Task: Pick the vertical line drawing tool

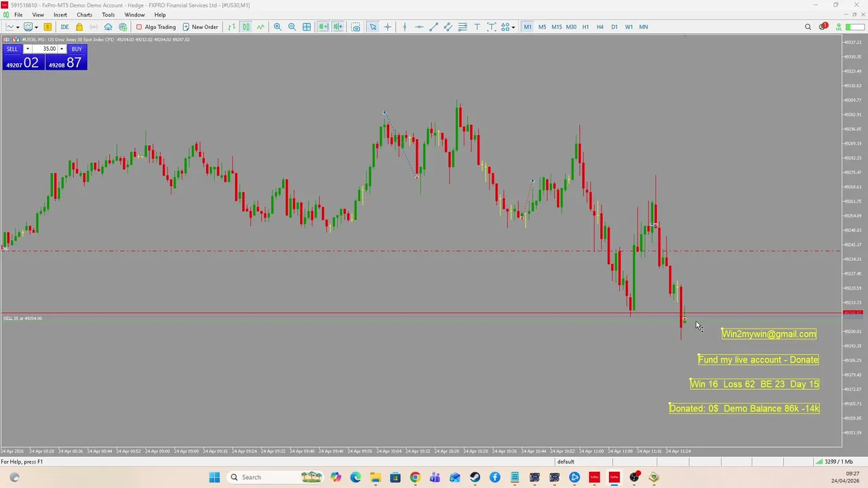Action: click(x=405, y=27)
